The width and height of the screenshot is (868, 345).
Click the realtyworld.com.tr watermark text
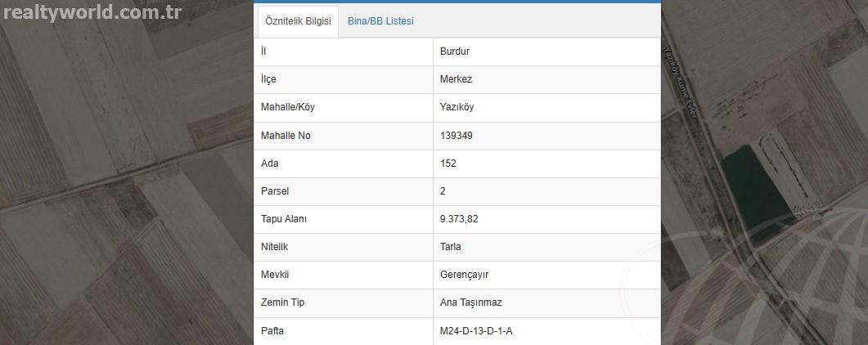point(92,12)
